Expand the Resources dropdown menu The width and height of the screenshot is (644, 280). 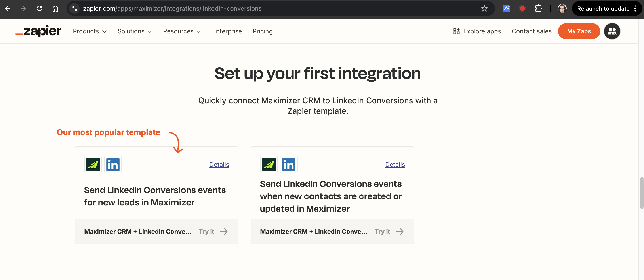click(x=182, y=31)
